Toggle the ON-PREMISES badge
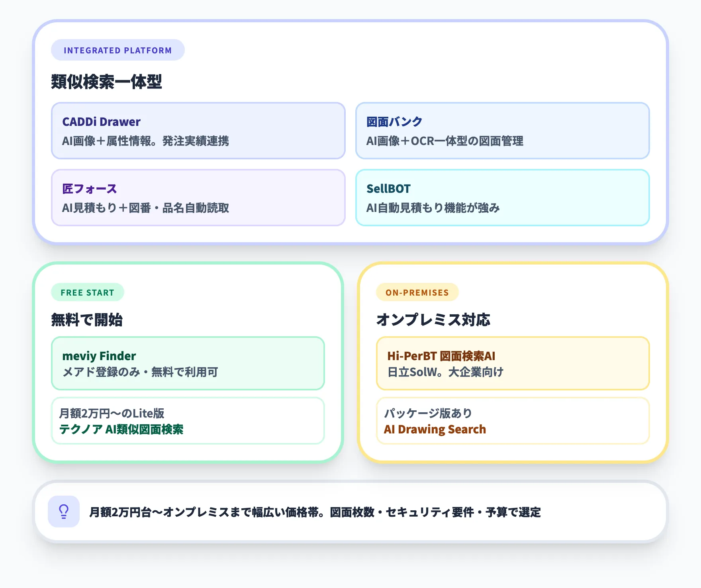Image resolution: width=701 pixels, height=588 pixels. pyautogui.click(x=417, y=292)
